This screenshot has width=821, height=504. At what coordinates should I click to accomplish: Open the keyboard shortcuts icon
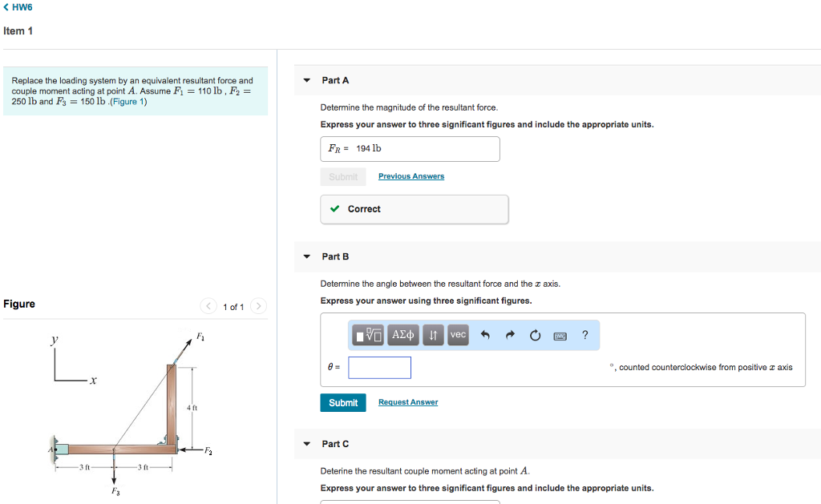(x=561, y=335)
